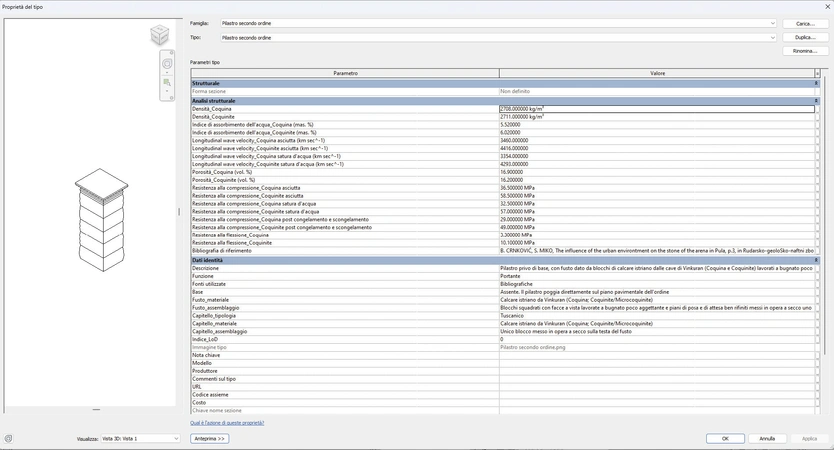This screenshot has width=834, height=450.
Task: Click the empty Produttore value cell
Action: pos(657,371)
